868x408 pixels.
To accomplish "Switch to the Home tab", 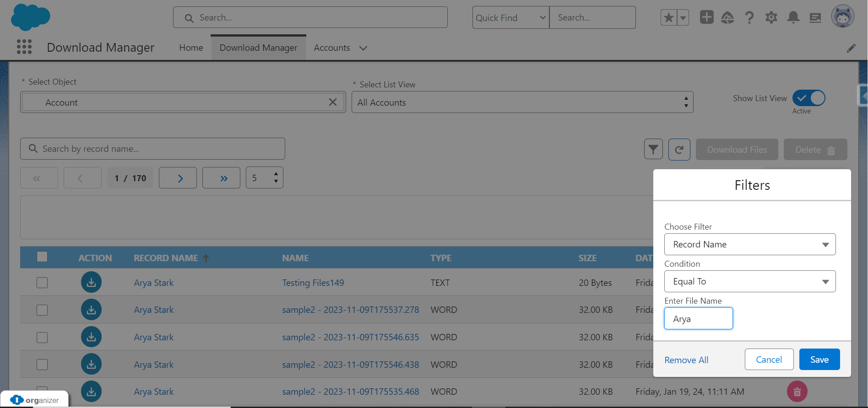I will click(191, 48).
